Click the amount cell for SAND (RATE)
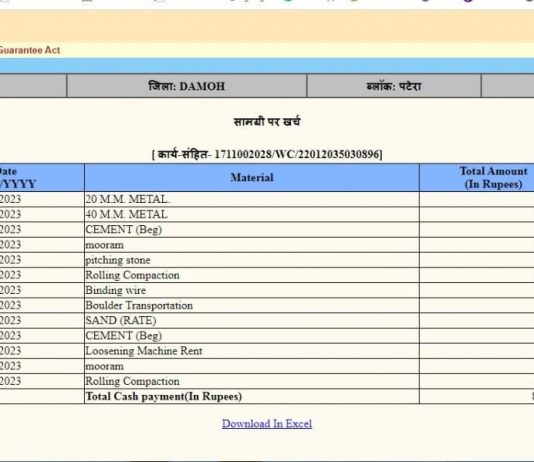Screen dimensions: 534x462 pos(477,321)
